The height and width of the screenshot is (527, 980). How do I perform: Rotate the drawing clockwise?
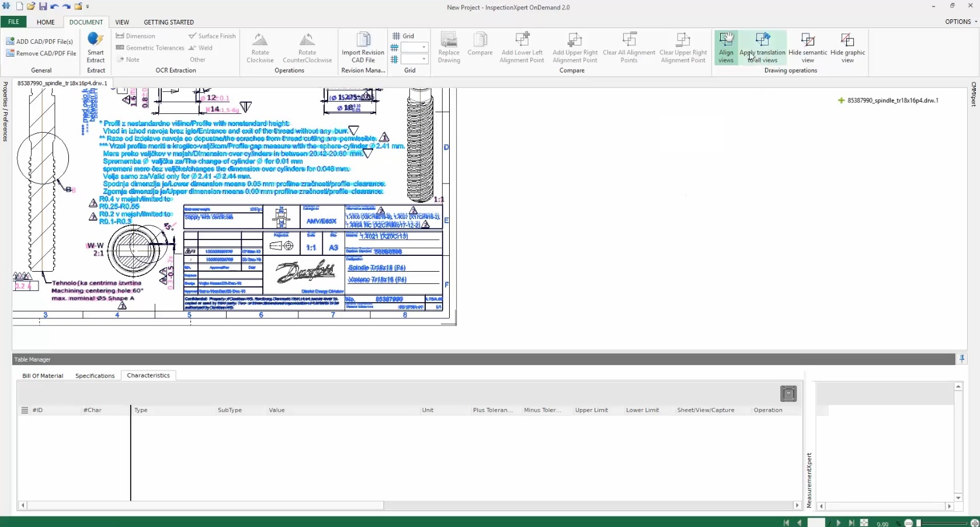pyautogui.click(x=260, y=47)
